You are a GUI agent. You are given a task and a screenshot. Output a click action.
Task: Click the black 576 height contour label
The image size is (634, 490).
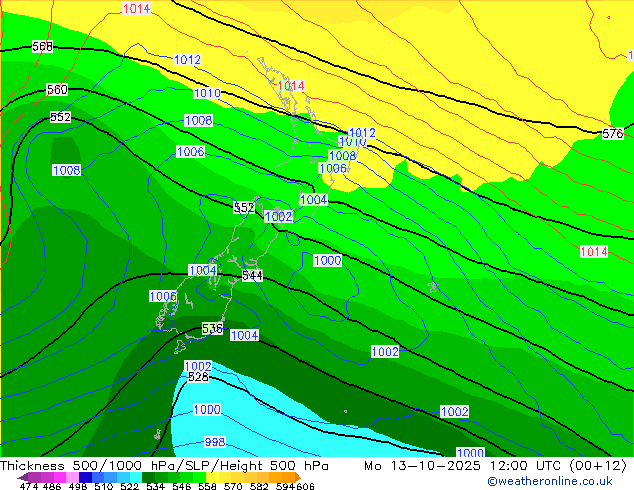coord(612,133)
